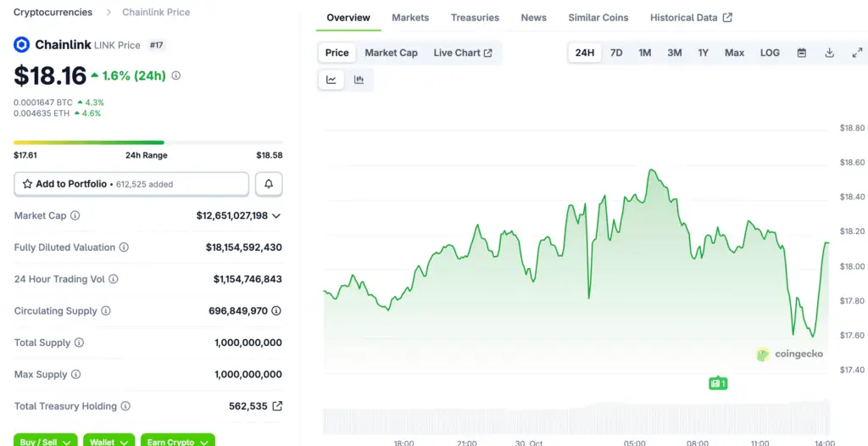Expand the Market Cap value chevron
This screenshot has height=446, width=868.
(x=276, y=216)
